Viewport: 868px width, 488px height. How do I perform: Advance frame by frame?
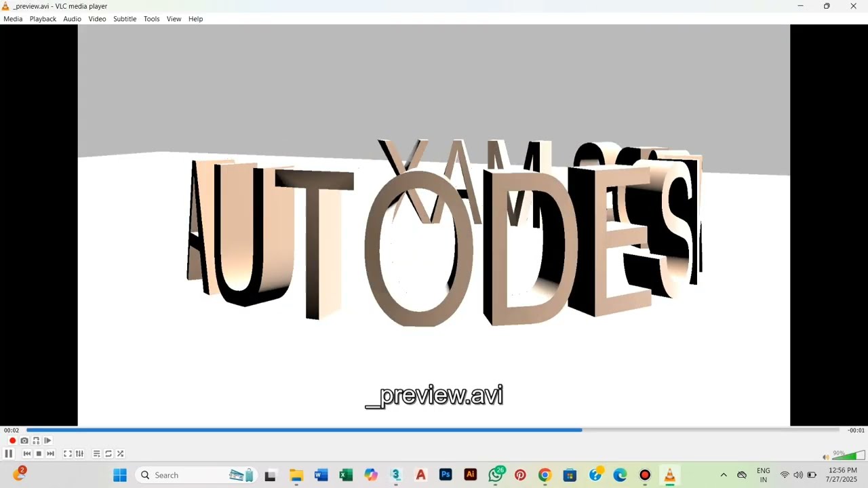tap(47, 441)
